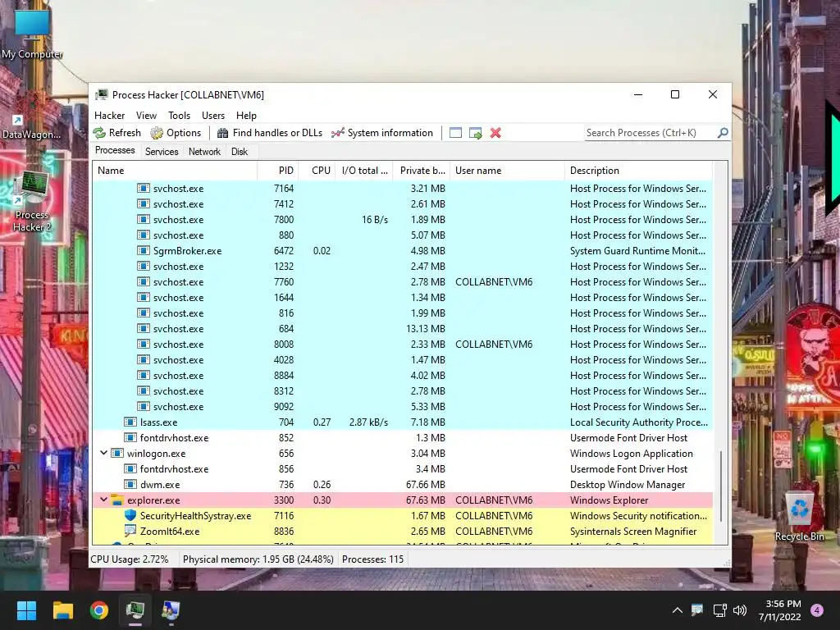
Task: Click the ZoomIt64.exe process icon
Action: [130, 532]
